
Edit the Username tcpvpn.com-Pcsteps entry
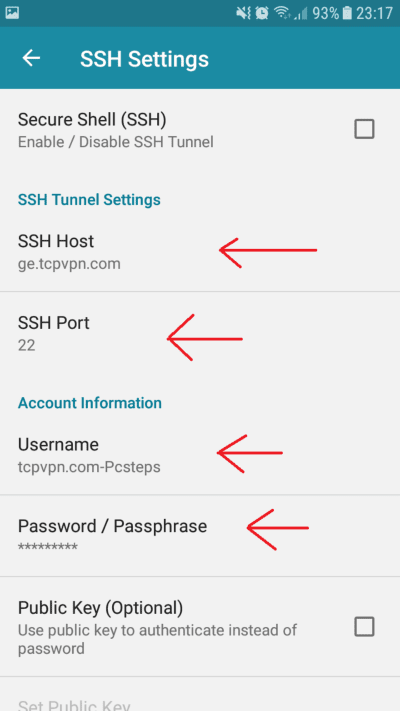tap(200, 455)
